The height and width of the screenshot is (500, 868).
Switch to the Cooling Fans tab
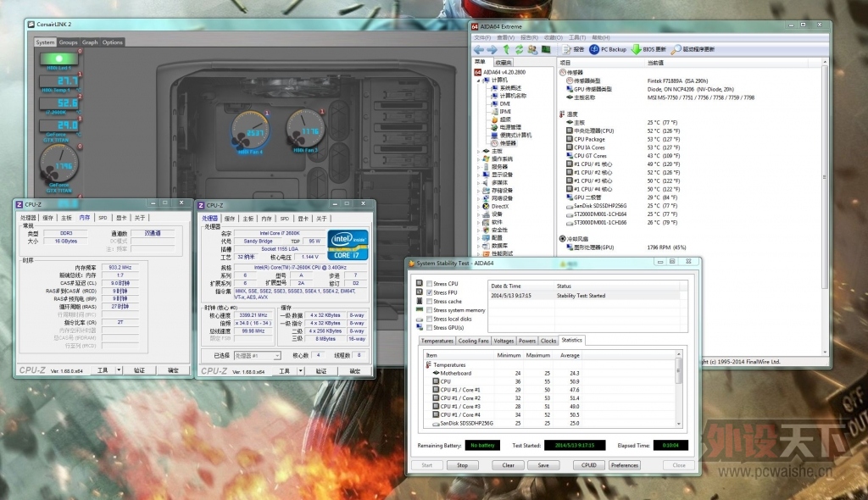coord(473,341)
